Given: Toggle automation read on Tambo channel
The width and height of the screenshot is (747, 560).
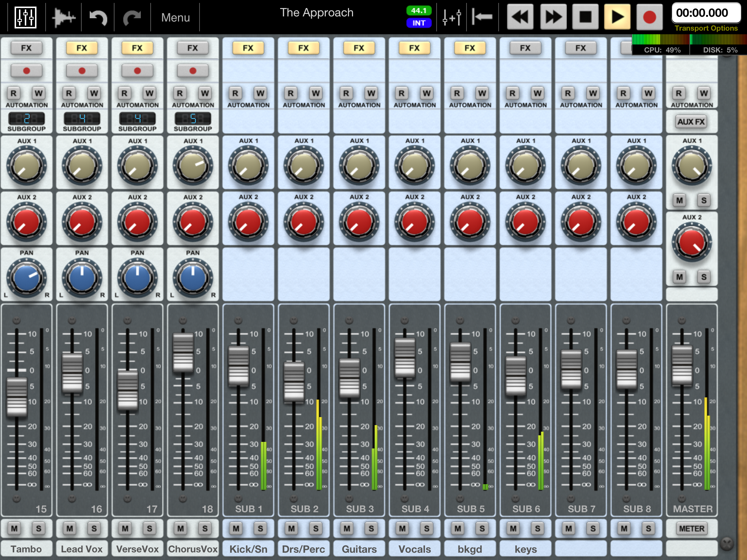Looking at the screenshot, I should click(x=13, y=93).
